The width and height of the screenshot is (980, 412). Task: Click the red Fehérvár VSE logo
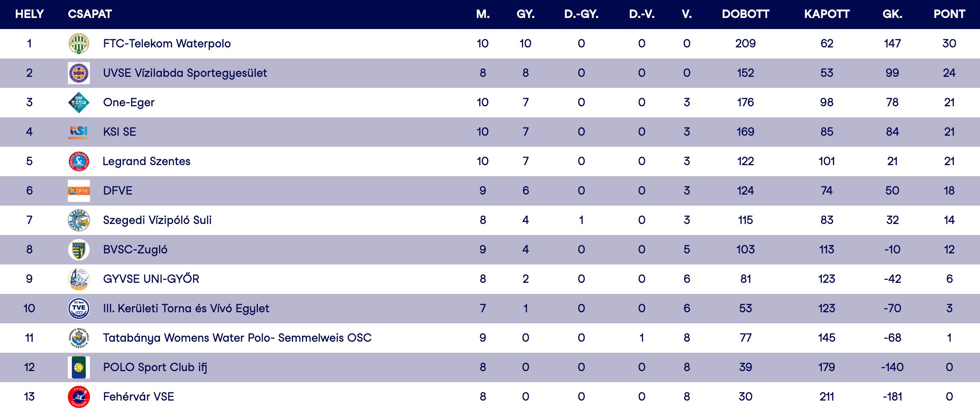pos(79,397)
